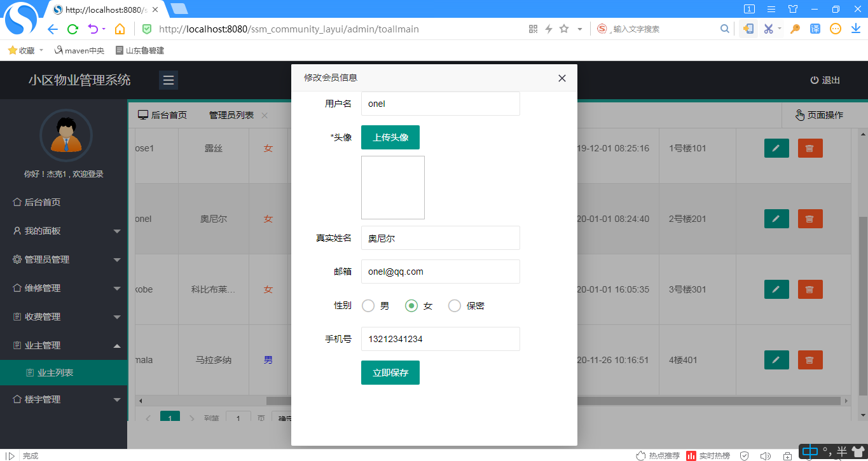
Task: Click delete trash for 4楼401 row
Action: click(810, 360)
